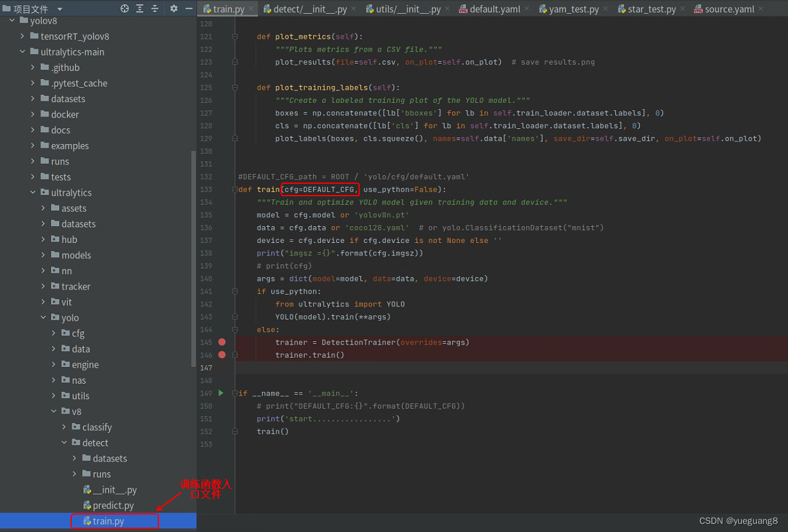Screen dimensions: 788x532
Task: Close the detect/__init__.py tab
Action: [353, 9]
